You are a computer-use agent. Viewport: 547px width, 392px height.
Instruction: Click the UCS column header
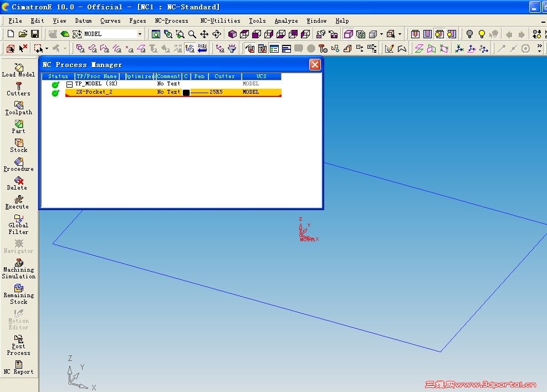[x=261, y=76]
